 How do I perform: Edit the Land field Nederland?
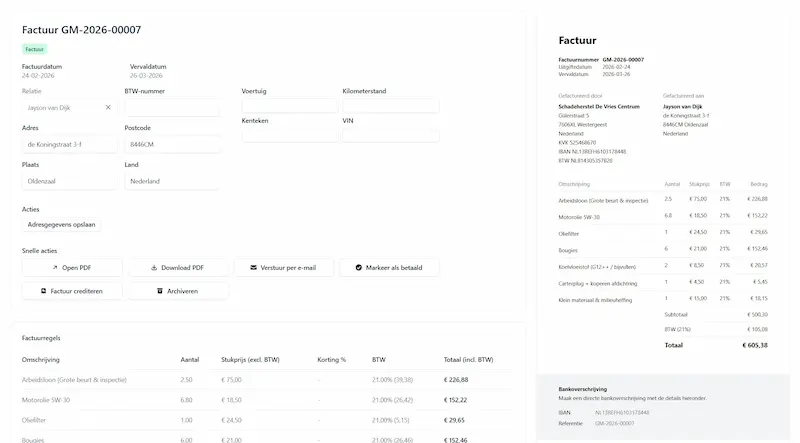172,181
